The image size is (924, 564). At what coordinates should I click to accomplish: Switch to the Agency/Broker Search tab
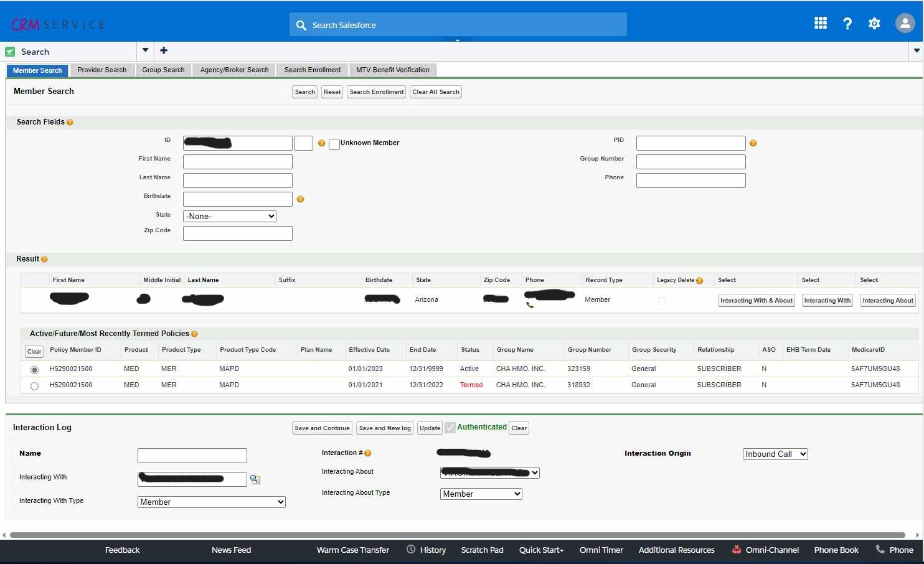point(234,70)
